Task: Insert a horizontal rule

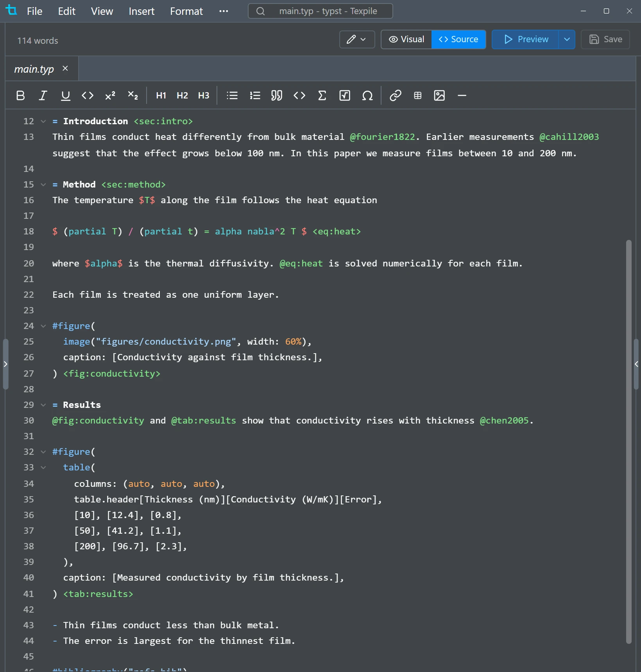Action: coord(462,95)
